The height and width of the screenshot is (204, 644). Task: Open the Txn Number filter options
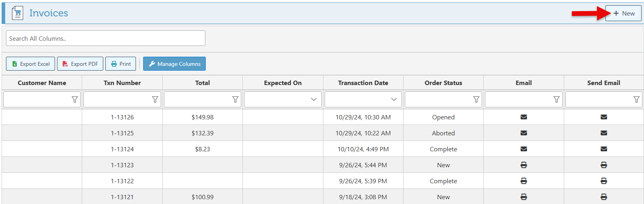pyautogui.click(x=155, y=99)
